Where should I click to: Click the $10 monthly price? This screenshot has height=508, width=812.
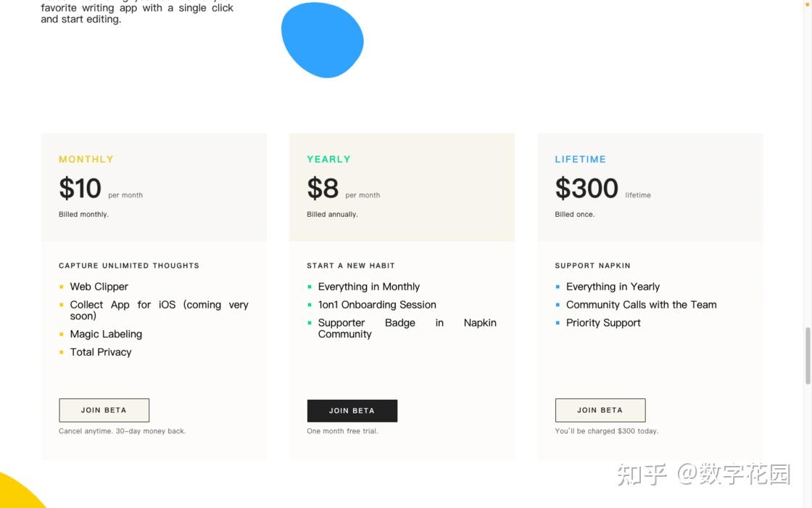tap(80, 188)
